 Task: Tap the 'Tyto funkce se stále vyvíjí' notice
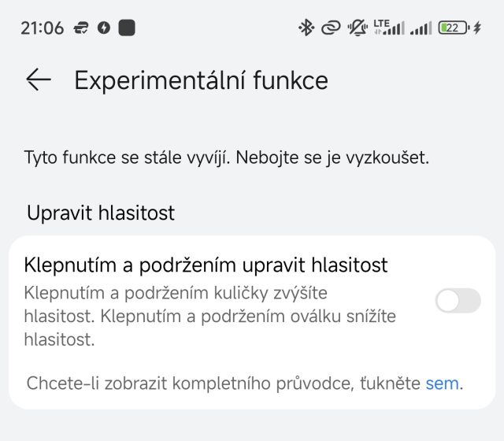tap(227, 157)
